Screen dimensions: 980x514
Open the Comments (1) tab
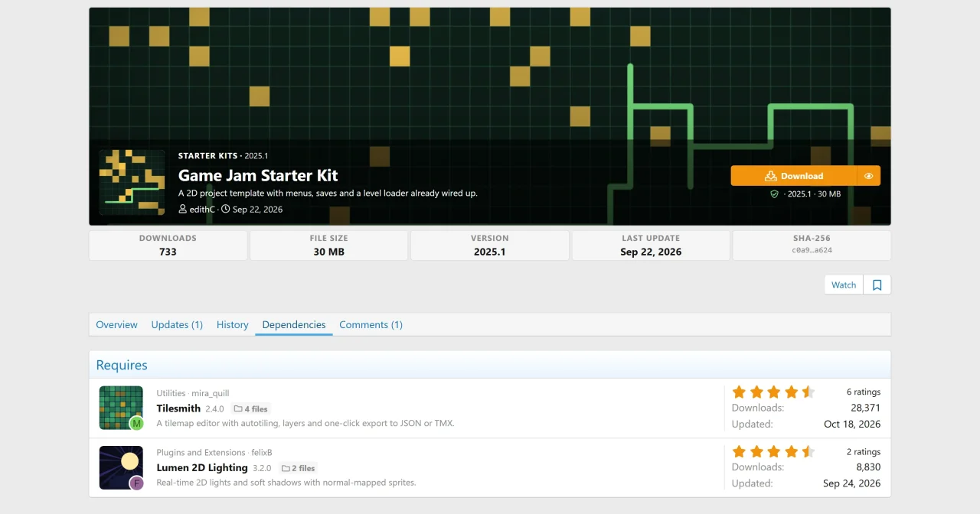pos(371,324)
